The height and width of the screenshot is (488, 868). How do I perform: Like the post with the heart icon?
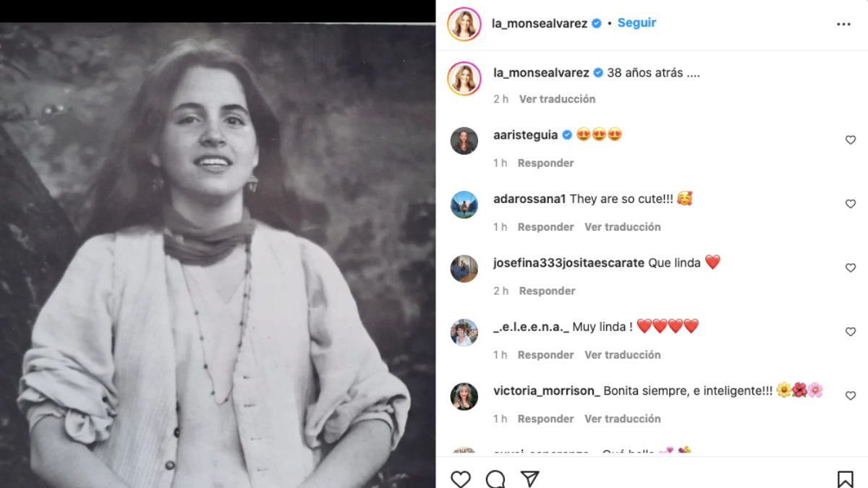pyautogui.click(x=461, y=479)
